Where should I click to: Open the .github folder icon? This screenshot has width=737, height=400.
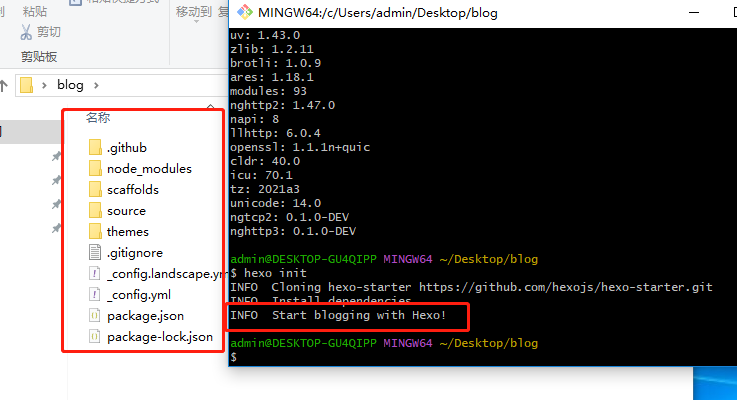(x=95, y=147)
